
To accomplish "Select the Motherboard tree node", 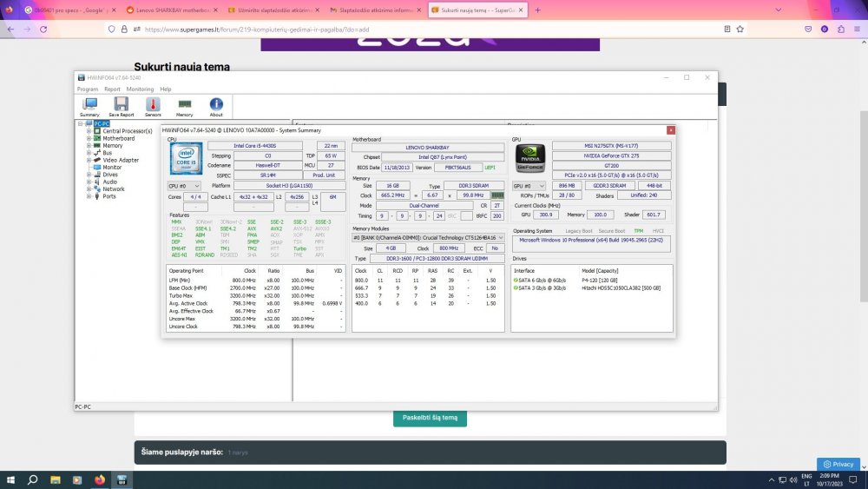I will tap(118, 138).
